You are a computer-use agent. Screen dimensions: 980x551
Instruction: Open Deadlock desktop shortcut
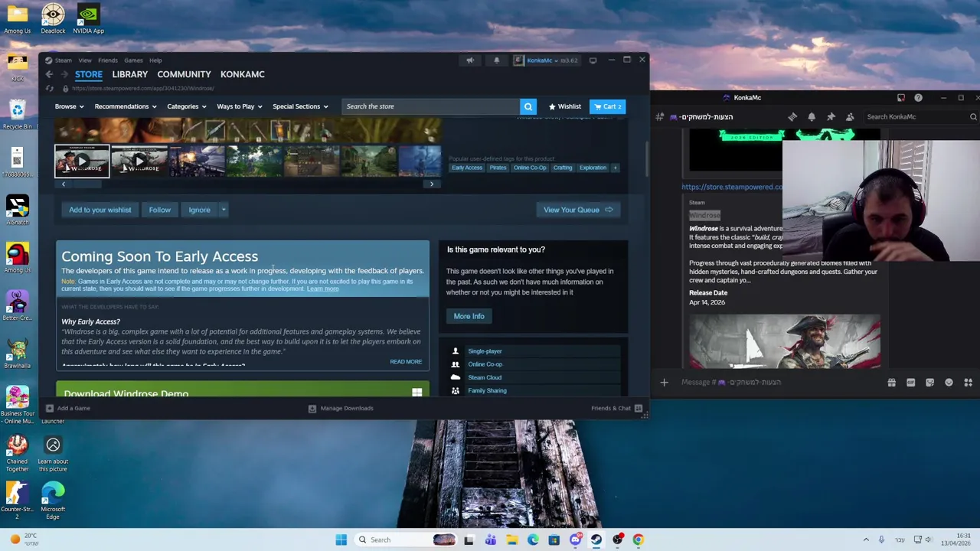click(x=53, y=19)
